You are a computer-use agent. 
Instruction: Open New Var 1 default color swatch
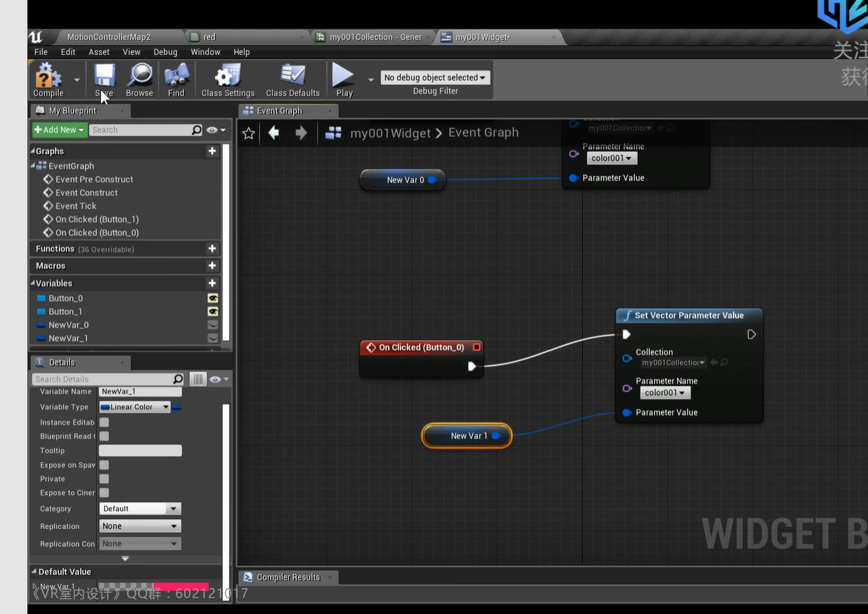(153, 587)
